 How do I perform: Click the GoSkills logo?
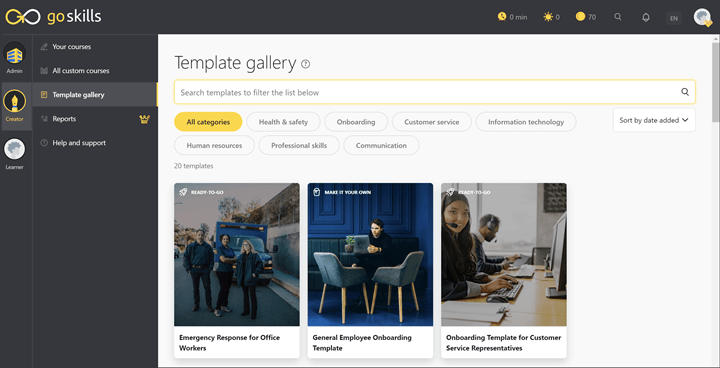click(53, 17)
